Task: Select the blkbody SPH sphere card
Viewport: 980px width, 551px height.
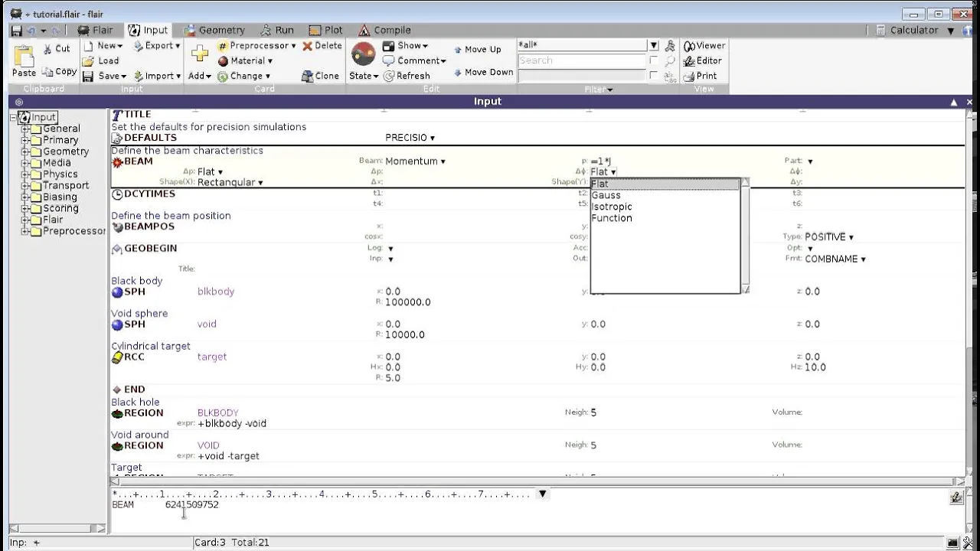Action: click(x=129, y=292)
